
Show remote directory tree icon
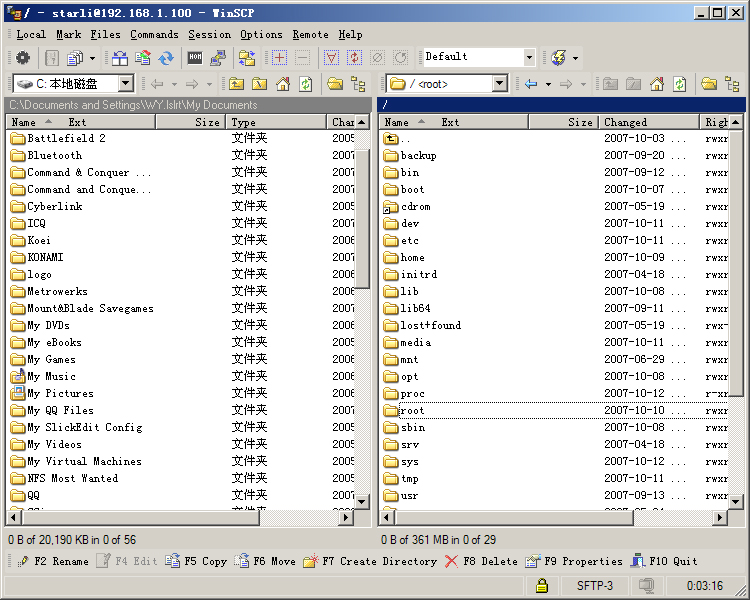[x=732, y=84]
